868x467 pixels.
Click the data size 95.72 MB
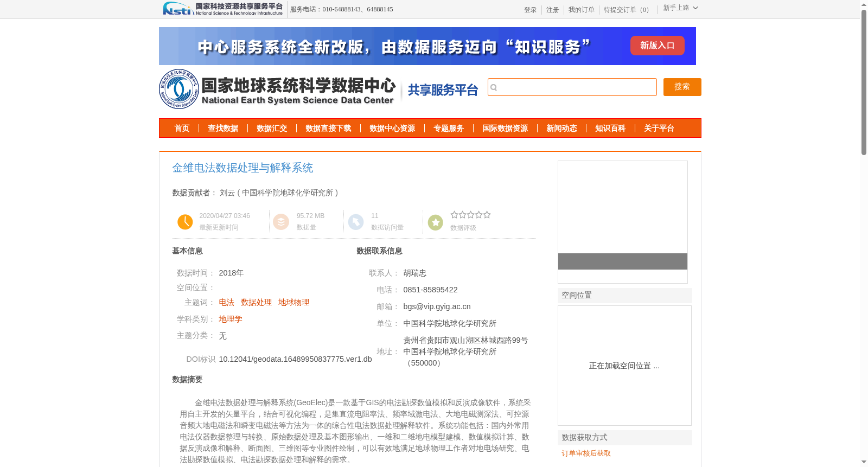310,216
